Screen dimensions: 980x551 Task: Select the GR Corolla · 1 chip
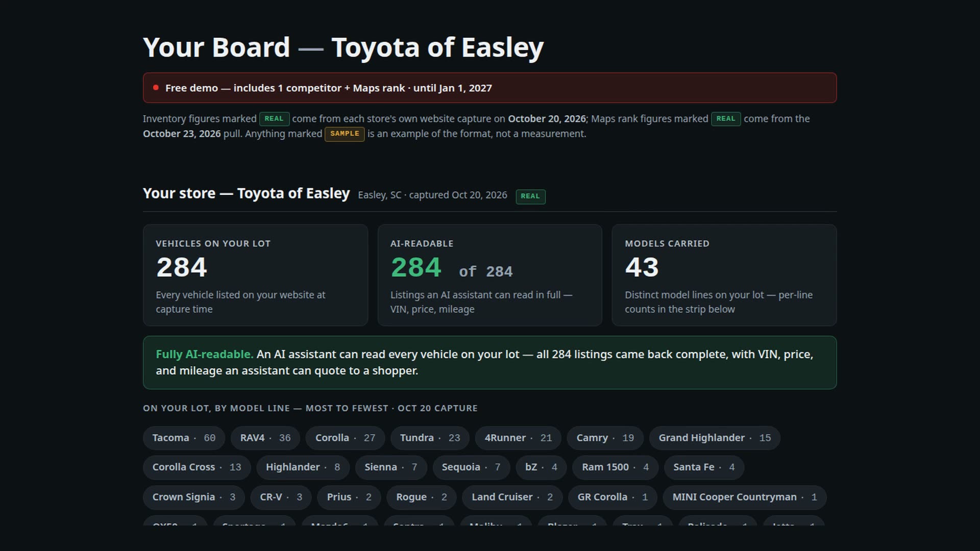[612, 497]
